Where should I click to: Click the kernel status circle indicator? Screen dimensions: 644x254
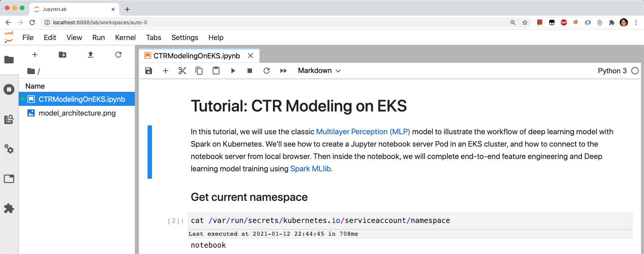point(635,71)
